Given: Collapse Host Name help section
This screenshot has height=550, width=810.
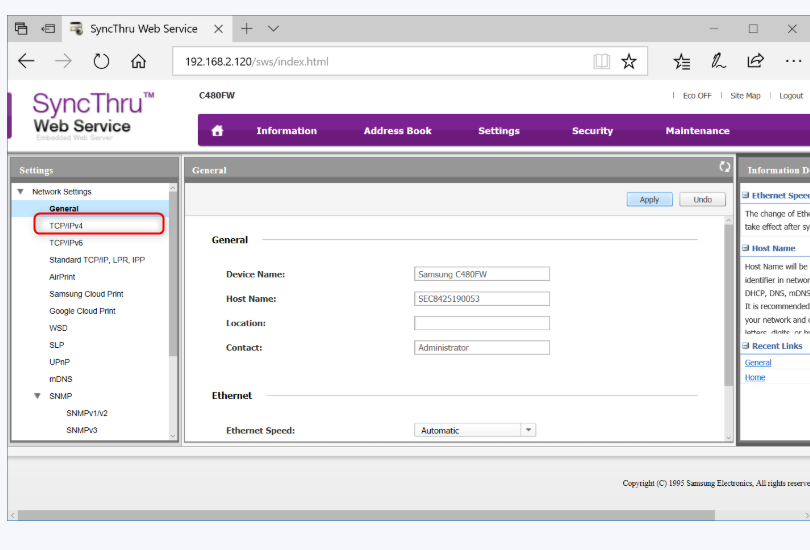Looking at the screenshot, I should (x=745, y=248).
